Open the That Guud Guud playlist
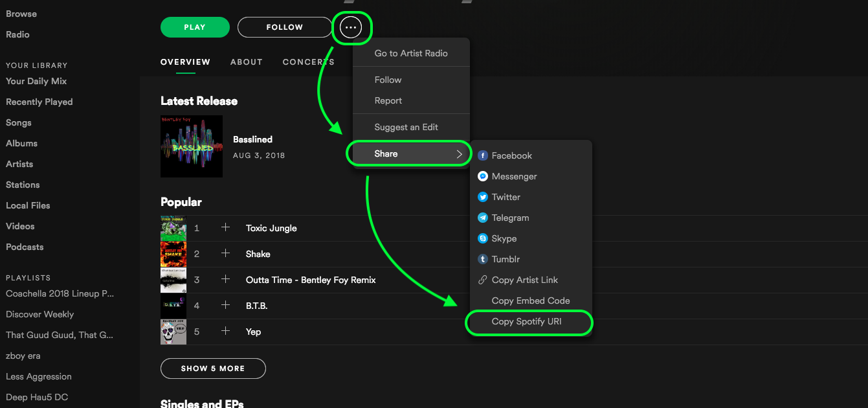 pos(60,335)
